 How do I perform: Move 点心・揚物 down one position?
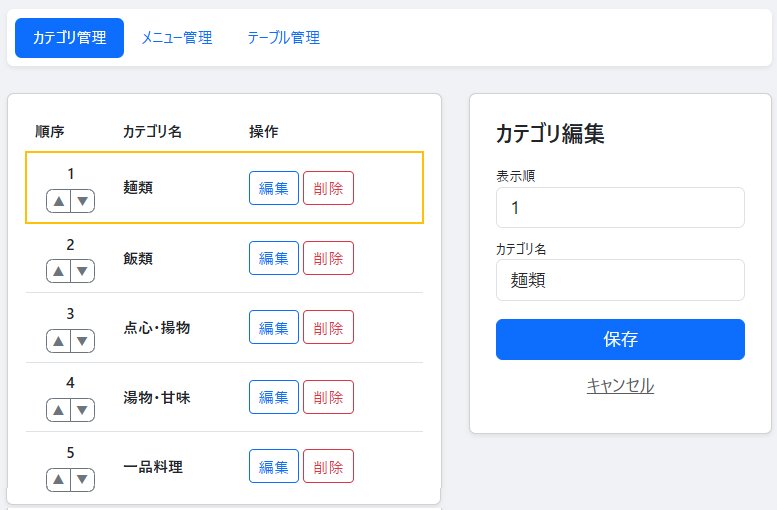(83, 340)
